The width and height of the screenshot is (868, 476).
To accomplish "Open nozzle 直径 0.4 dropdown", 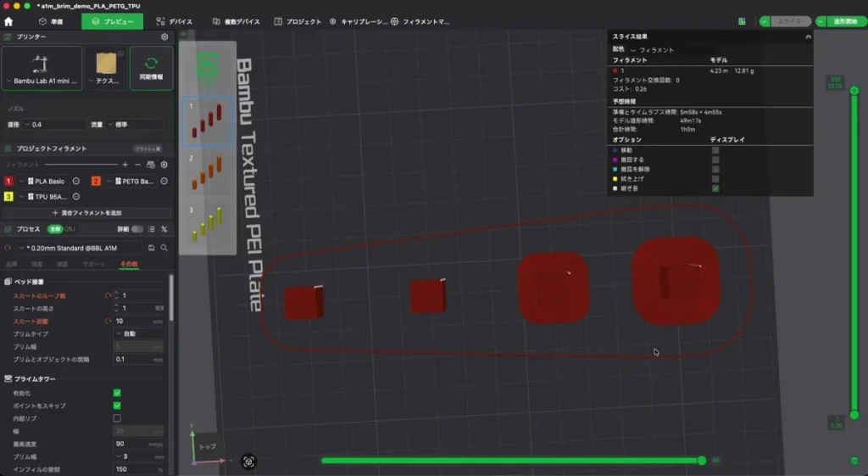I will [54, 125].
